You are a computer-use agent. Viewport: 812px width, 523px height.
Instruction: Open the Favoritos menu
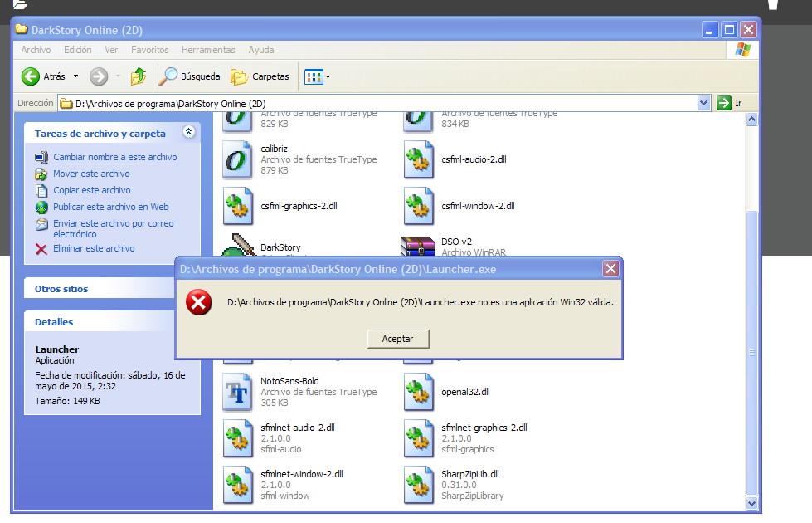[x=149, y=50]
